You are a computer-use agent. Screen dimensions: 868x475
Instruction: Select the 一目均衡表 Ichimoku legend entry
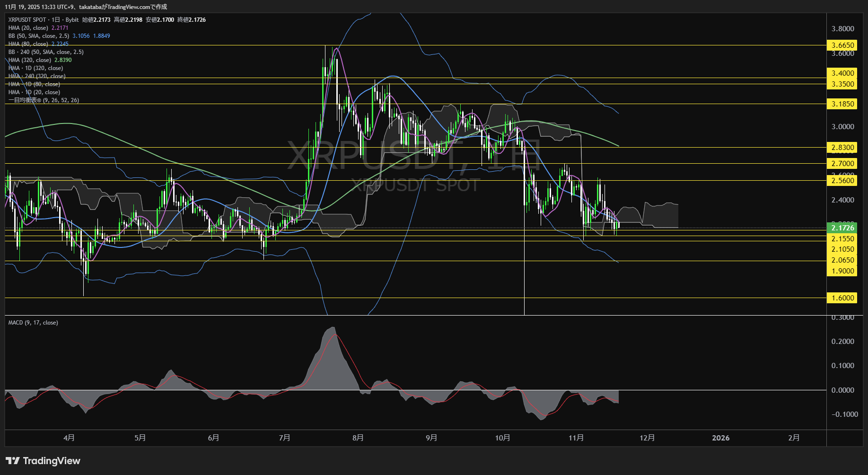pyautogui.click(x=43, y=100)
